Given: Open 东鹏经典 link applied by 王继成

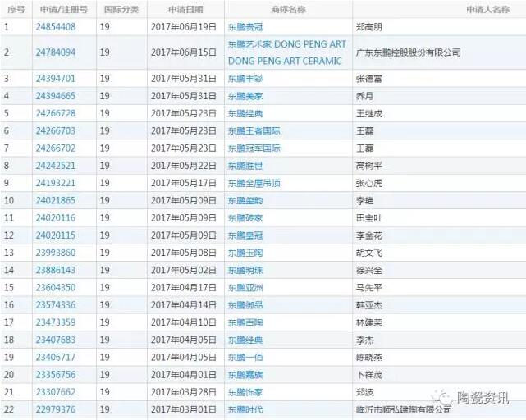Looking at the screenshot, I should tap(245, 113).
